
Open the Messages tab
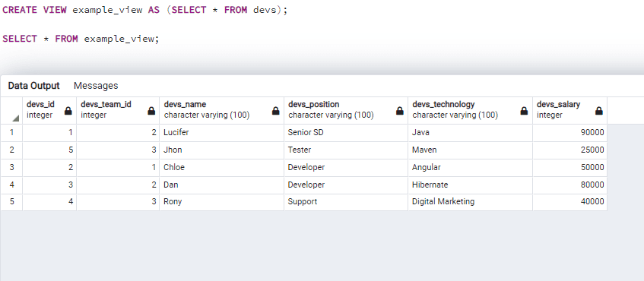pos(96,86)
